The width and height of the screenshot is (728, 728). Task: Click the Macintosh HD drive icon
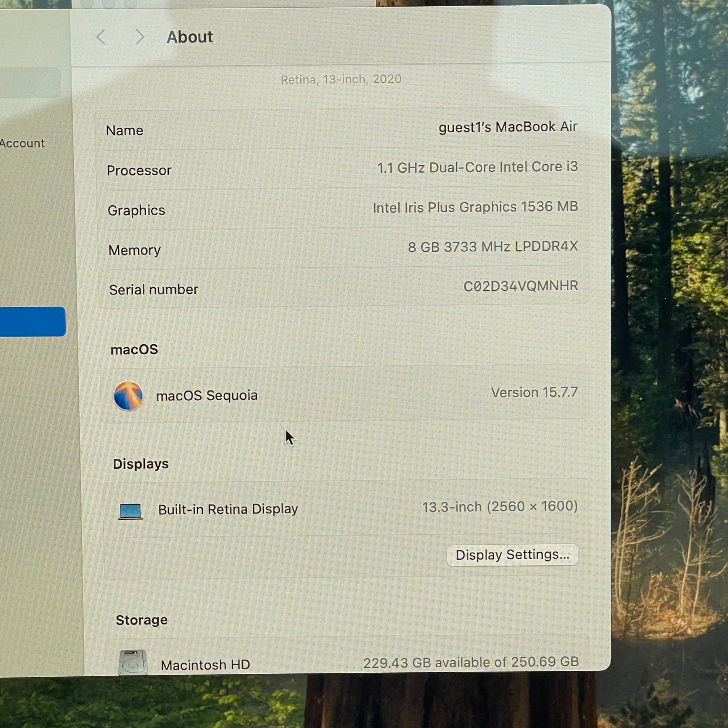coord(133,663)
